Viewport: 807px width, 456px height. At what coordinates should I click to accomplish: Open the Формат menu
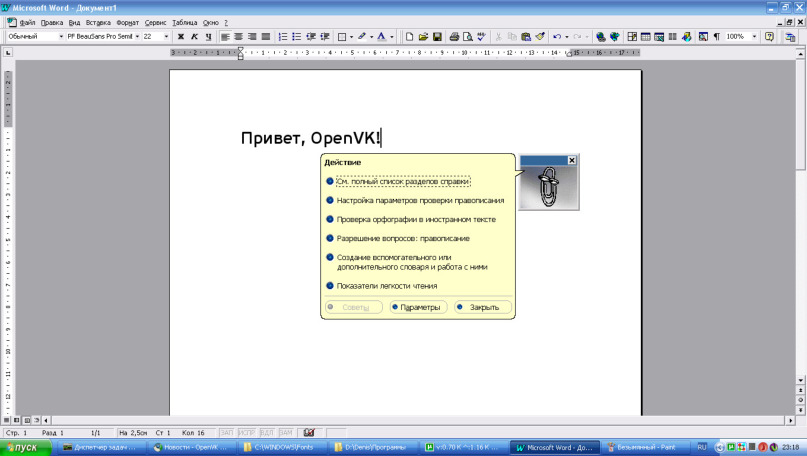(128, 23)
